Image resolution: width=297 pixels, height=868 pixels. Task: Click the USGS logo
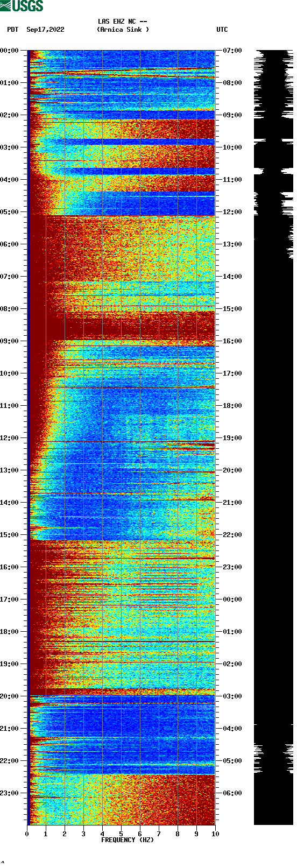(22, 6)
